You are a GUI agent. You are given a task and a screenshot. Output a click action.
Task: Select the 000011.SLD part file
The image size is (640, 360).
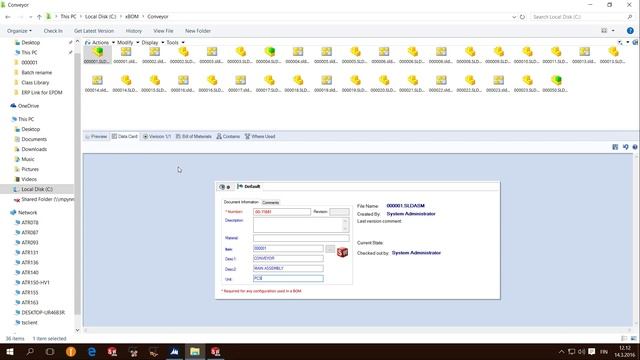556,54
